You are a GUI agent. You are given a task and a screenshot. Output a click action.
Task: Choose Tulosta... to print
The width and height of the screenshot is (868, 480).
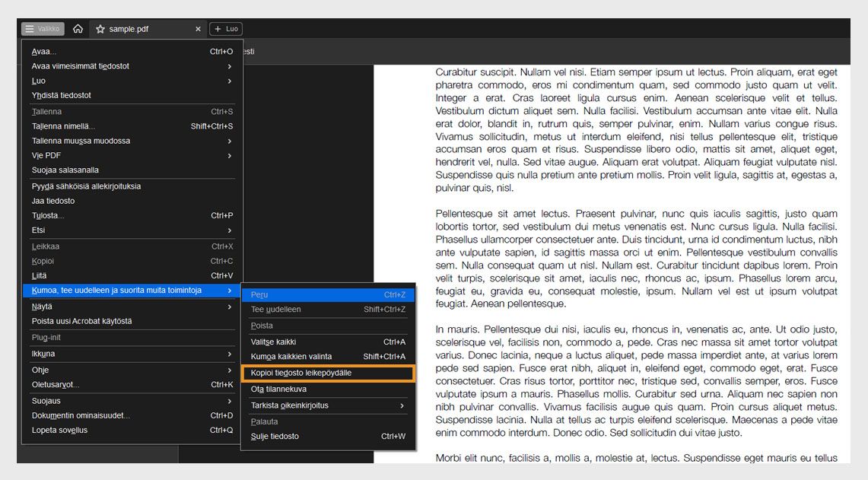(x=132, y=215)
